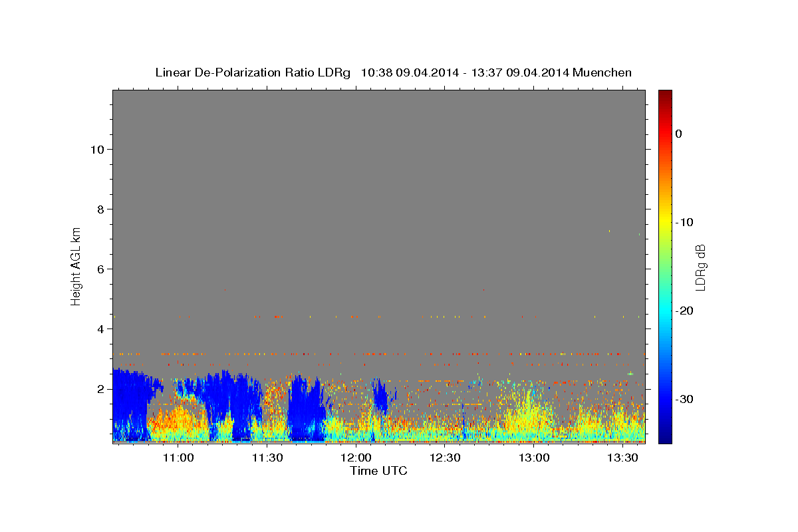Click the '13:30' time tick label

pyautogui.click(x=622, y=458)
